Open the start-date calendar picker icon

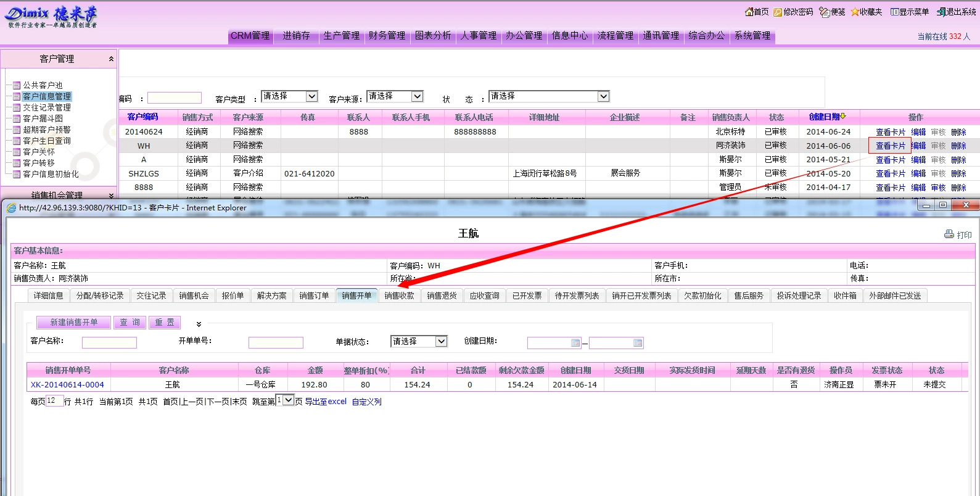[x=575, y=343]
